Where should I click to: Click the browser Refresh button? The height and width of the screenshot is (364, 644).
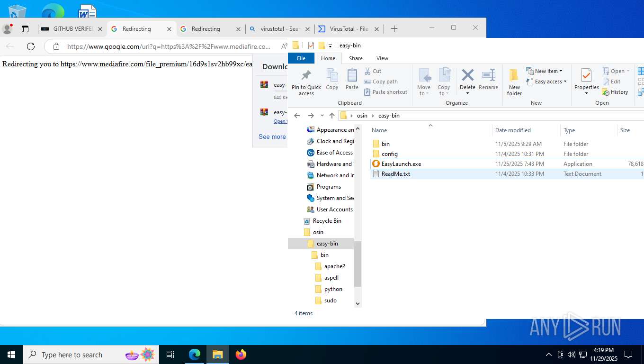point(31,46)
